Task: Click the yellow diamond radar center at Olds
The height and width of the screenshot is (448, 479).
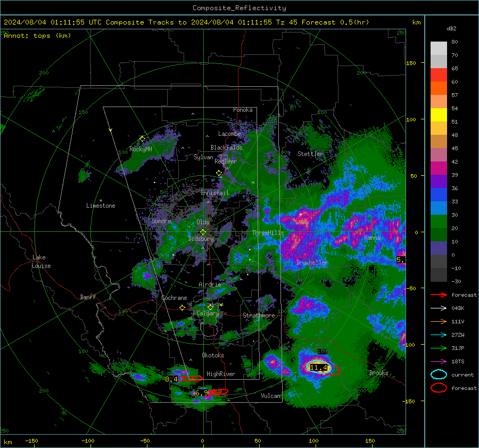Action: point(203,232)
